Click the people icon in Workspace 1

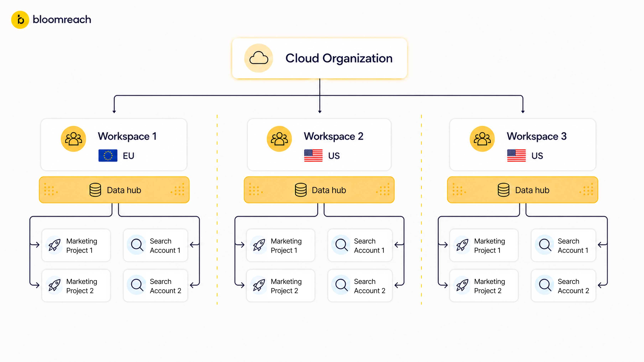(x=74, y=139)
